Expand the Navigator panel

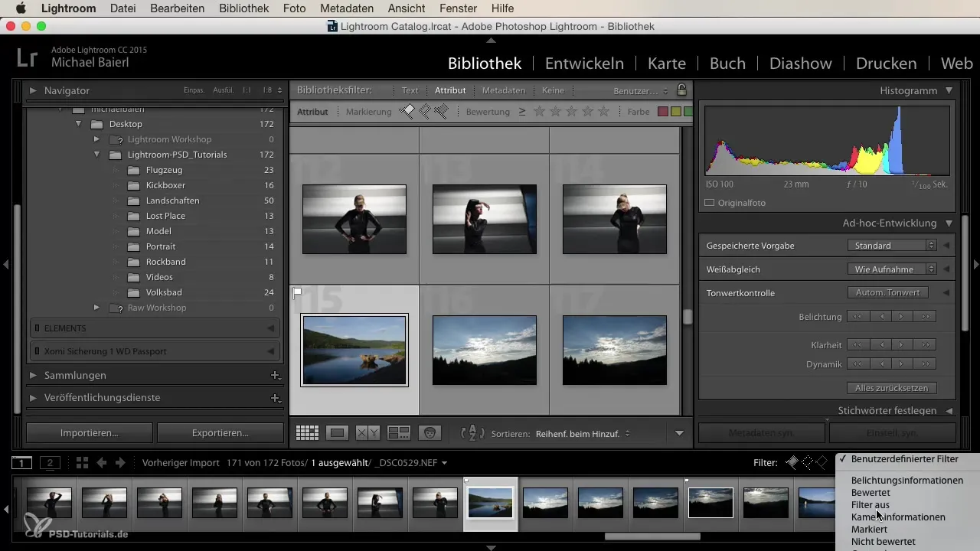click(x=33, y=90)
